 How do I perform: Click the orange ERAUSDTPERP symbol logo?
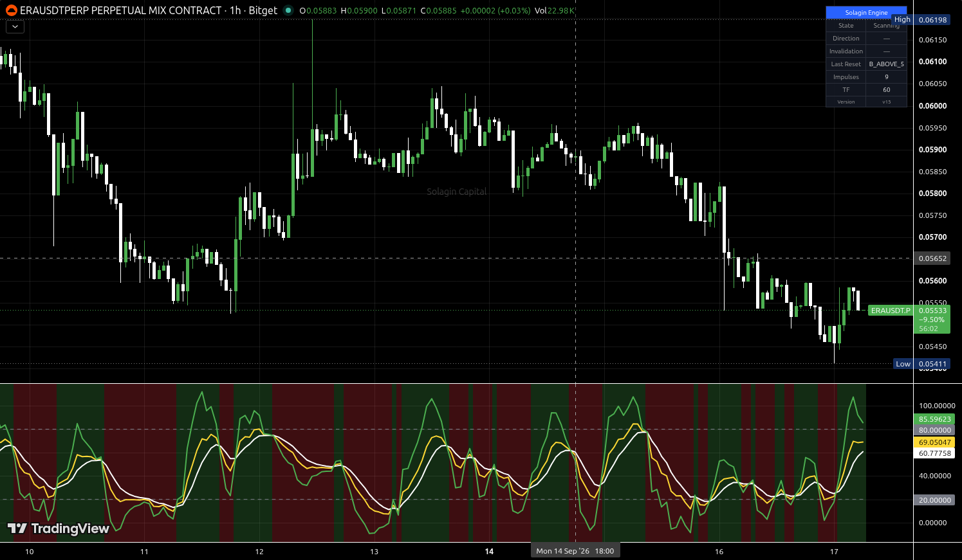click(x=11, y=10)
